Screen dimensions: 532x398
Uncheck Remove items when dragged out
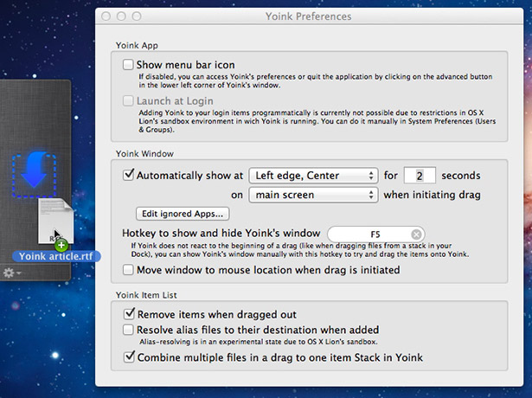click(129, 314)
